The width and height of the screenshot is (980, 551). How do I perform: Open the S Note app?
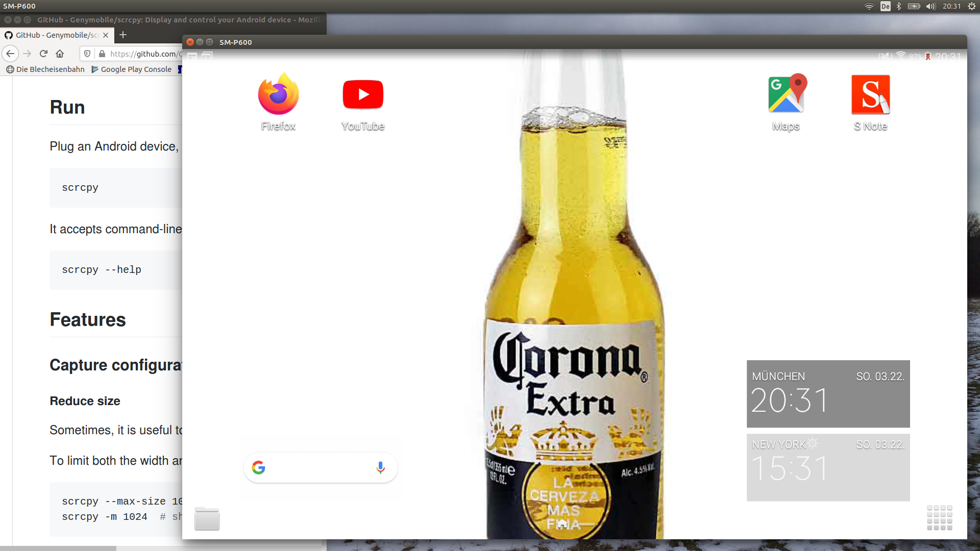(871, 95)
